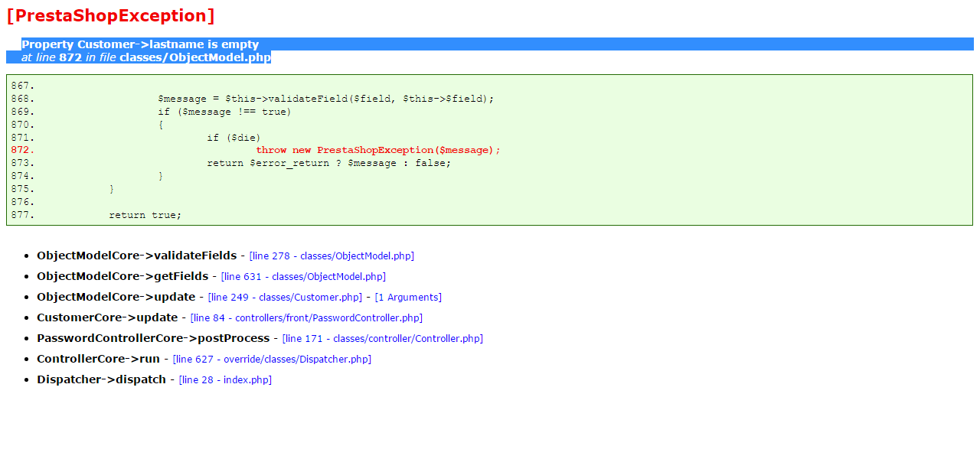Click the $message = $this->validateField code line
This screenshot has height=459, width=980.
click(326, 99)
